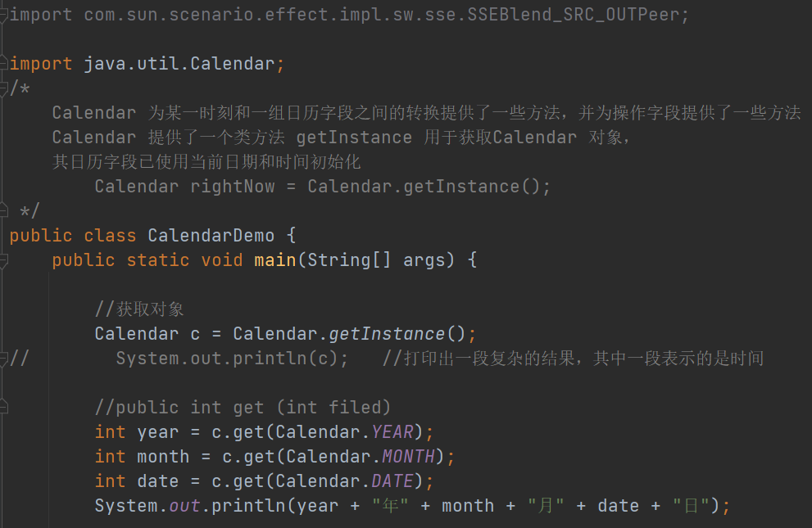812x528 pixels.
Task: Click SSEBlend_SRC_OUTPeer in the unused import
Action: coord(574,15)
